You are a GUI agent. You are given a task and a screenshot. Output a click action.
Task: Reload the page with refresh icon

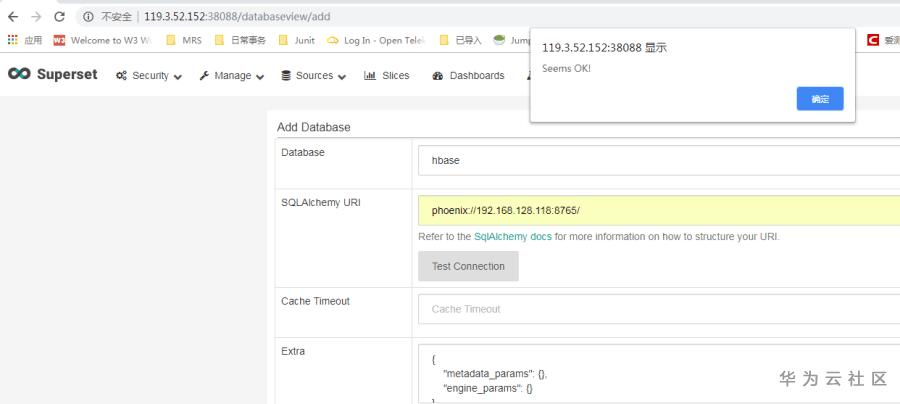pos(59,16)
